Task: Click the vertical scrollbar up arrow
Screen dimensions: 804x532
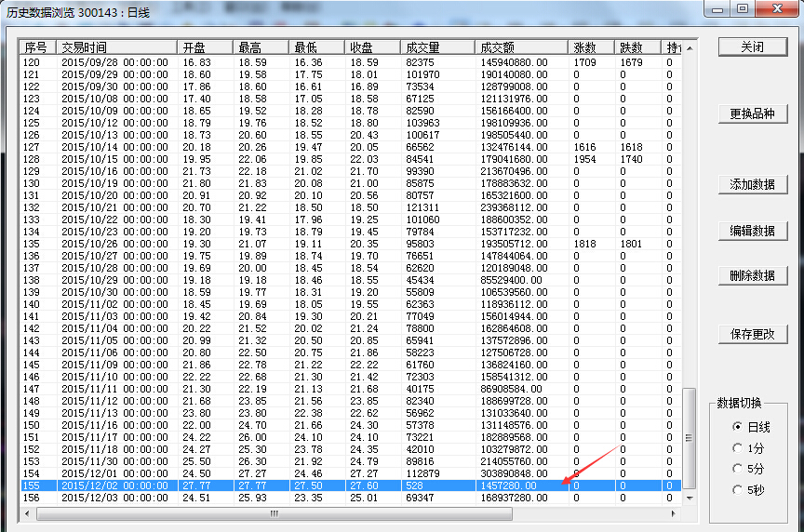Action: [690, 47]
